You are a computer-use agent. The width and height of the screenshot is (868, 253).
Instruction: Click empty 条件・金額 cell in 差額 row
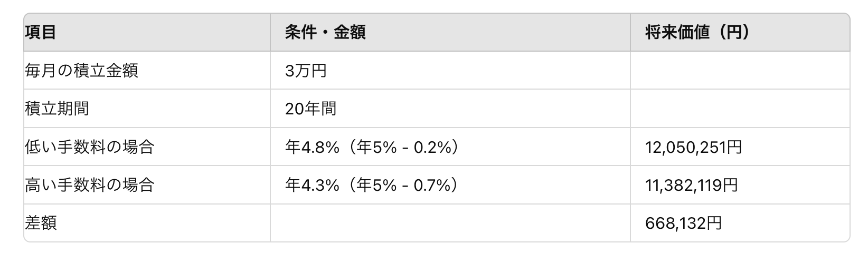450,223
